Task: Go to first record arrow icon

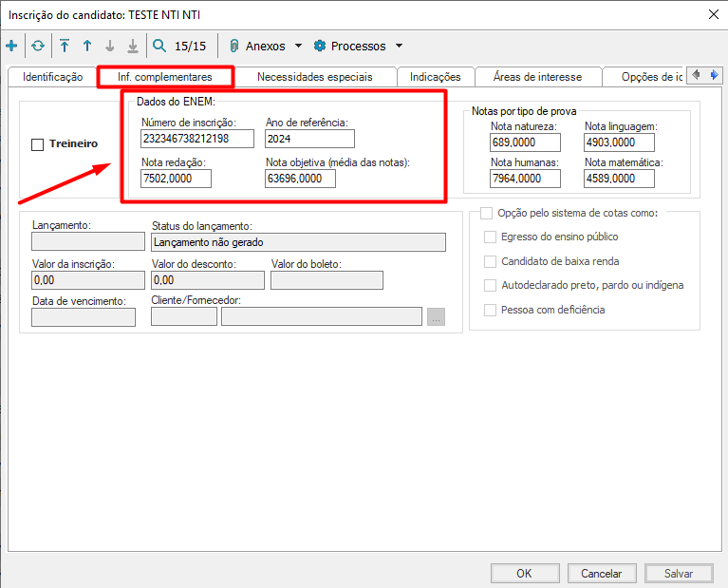Action: pyautogui.click(x=65, y=46)
